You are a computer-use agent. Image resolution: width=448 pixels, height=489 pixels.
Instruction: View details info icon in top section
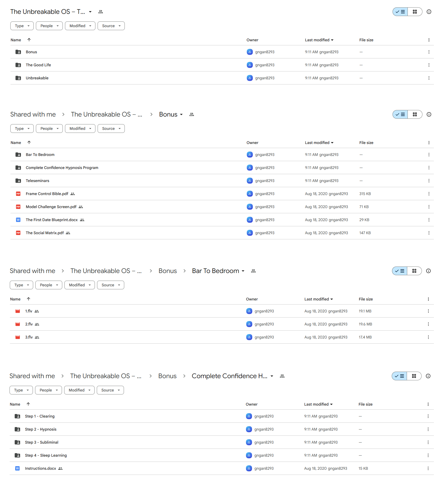click(429, 12)
